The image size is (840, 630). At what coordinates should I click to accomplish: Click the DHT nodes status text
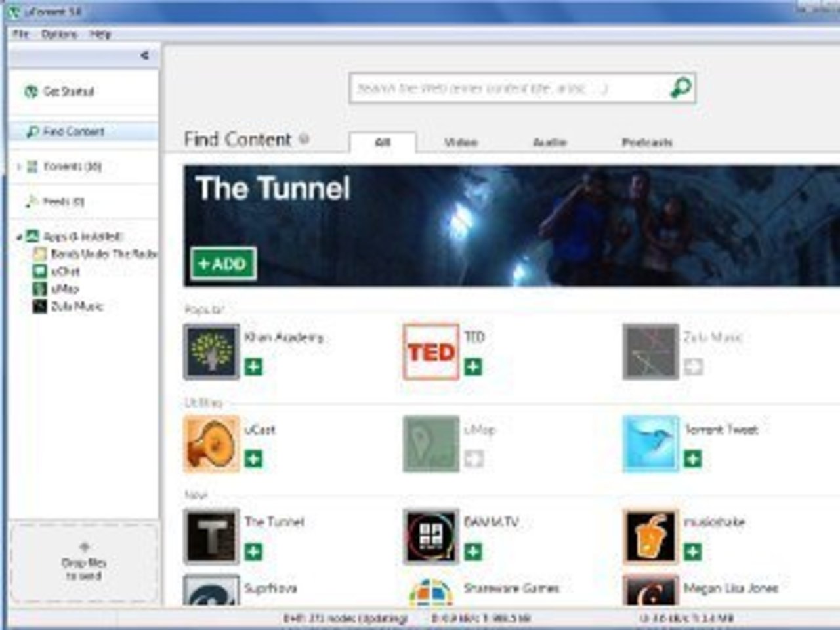[x=346, y=618]
